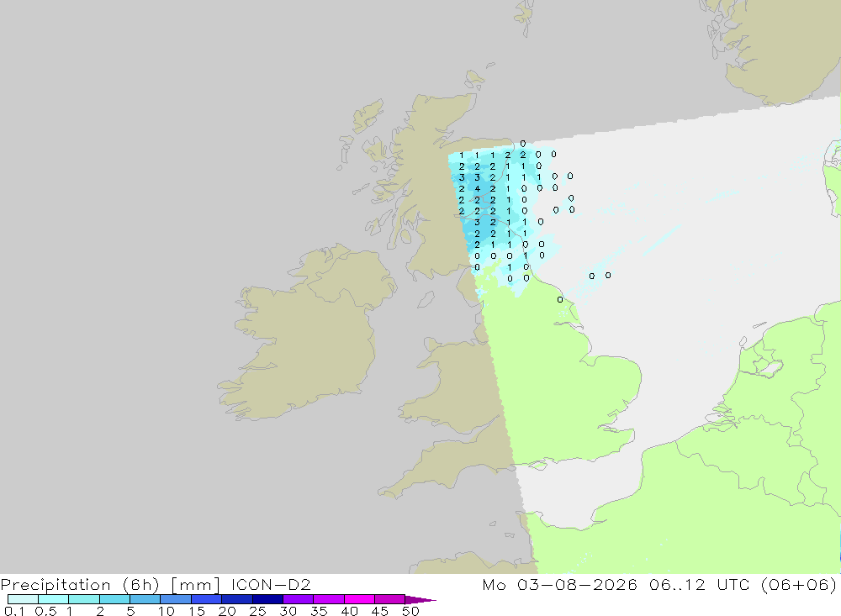Pick the 1–2 mm legend color box
This screenshot has width=841, height=616.
[x=84, y=599]
